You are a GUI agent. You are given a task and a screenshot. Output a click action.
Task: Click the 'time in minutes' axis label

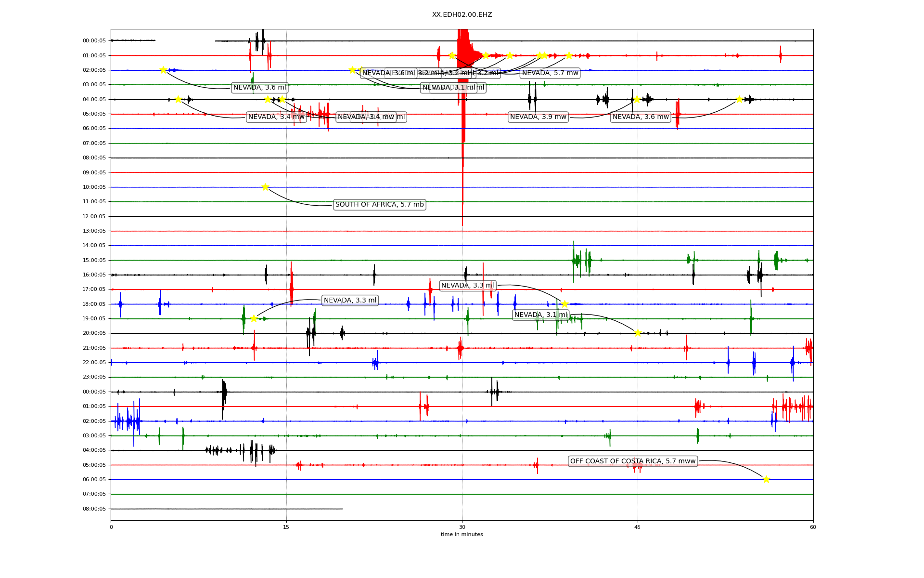(x=462, y=534)
